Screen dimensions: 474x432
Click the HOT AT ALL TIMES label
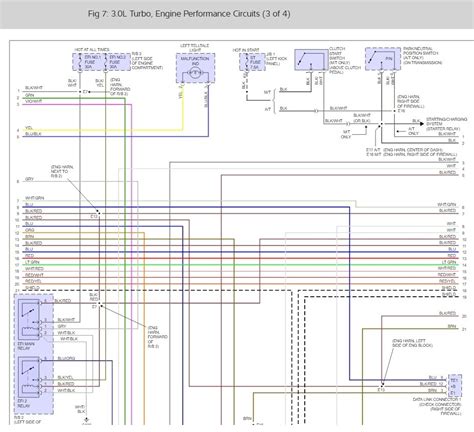tap(92, 50)
